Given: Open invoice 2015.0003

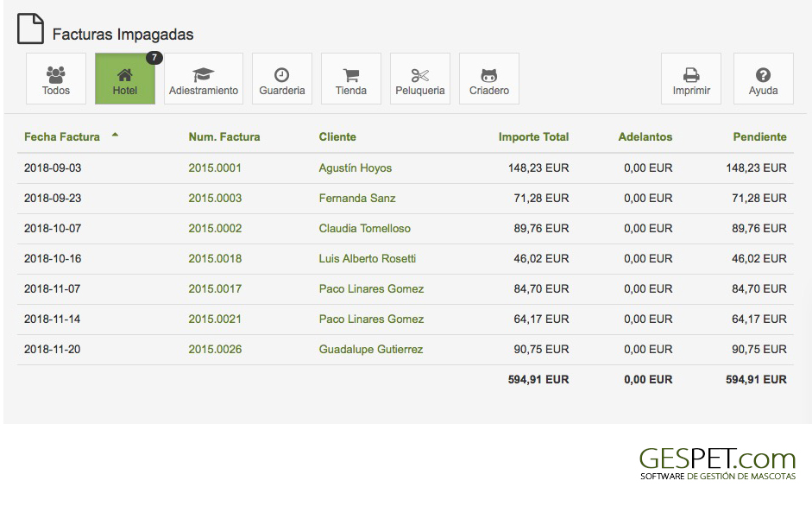Looking at the screenshot, I should [x=215, y=198].
